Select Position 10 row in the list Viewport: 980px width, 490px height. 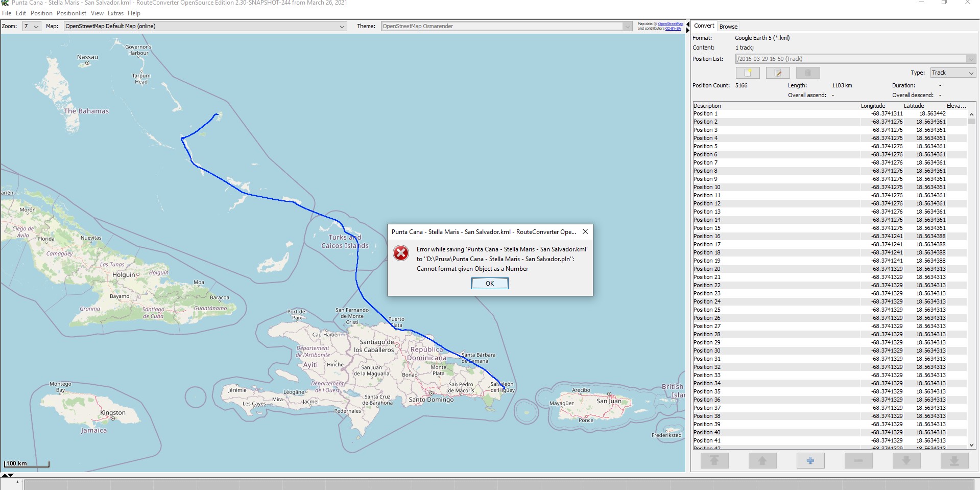[x=707, y=187]
